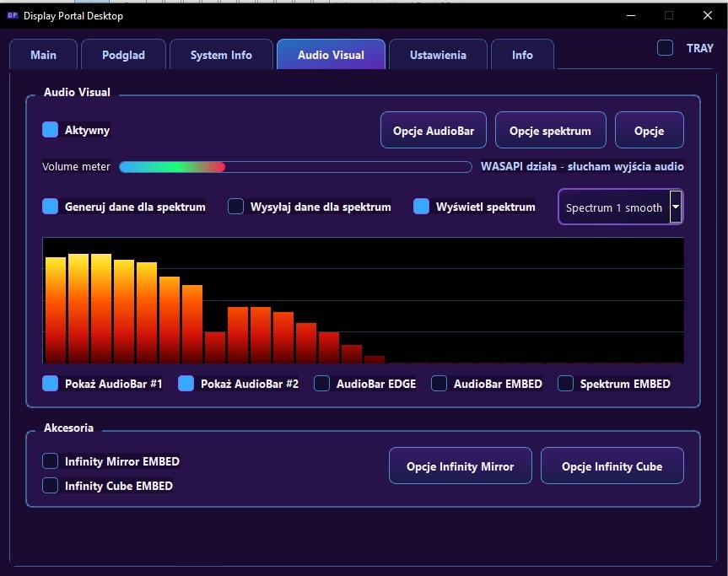
Task: Click the spectrum visualizer display
Action: [363, 300]
